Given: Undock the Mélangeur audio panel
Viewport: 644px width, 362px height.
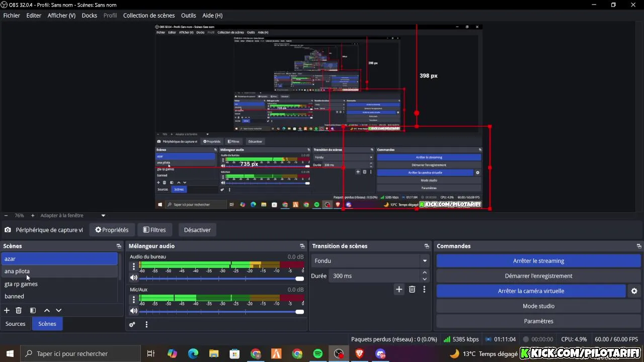Looking at the screenshot, I should pyautogui.click(x=302, y=246).
